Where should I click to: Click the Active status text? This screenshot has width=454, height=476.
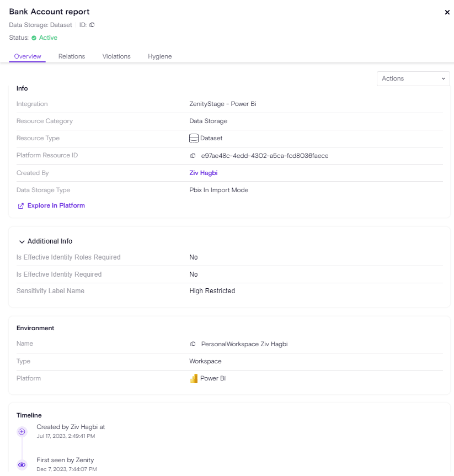(x=48, y=38)
